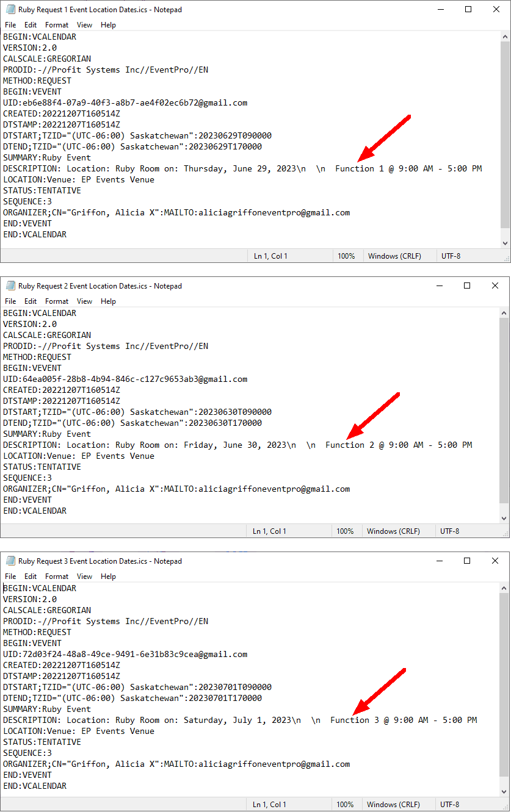Viewport: 511px width, 812px height.
Task: Click scroll down arrow in Ruby Request 1 window
Action: [x=505, y=243]
